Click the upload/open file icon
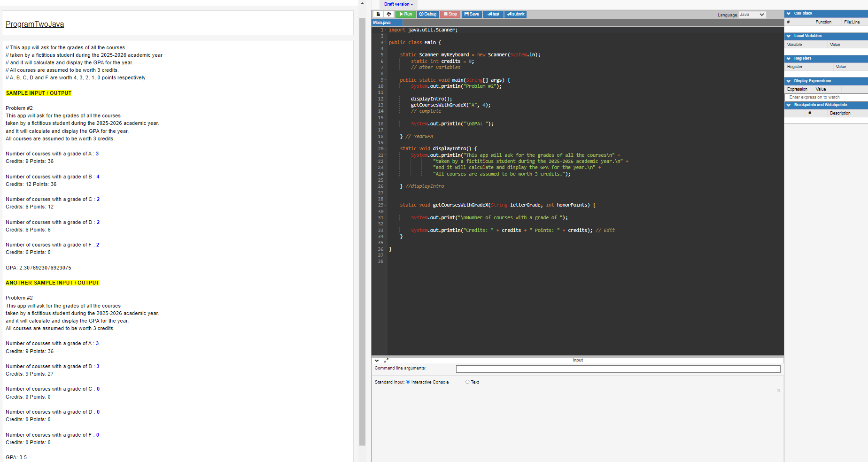868x462 pixels. click(389, 14)
